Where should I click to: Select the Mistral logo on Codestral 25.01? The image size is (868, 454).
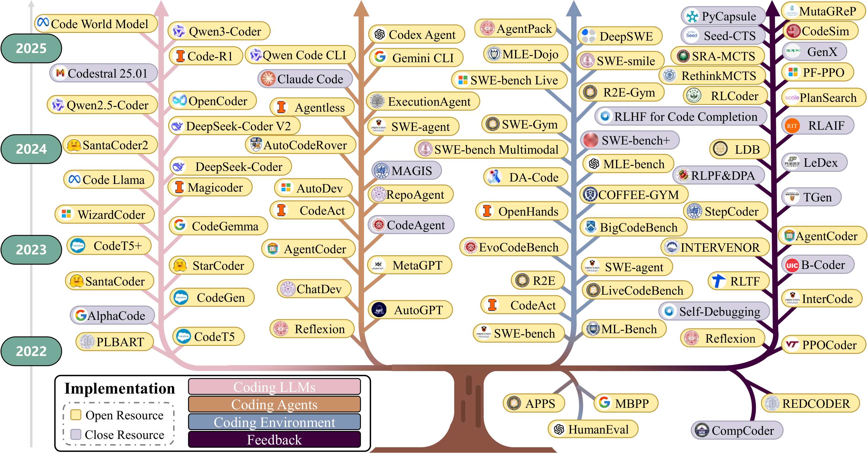click(60, 73)
